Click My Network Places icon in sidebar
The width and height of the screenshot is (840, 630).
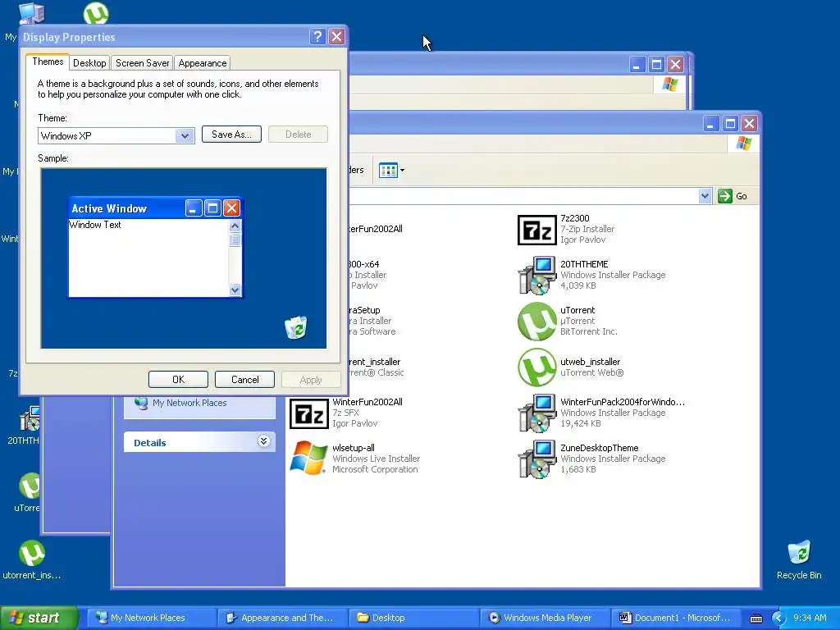[141, 403]
